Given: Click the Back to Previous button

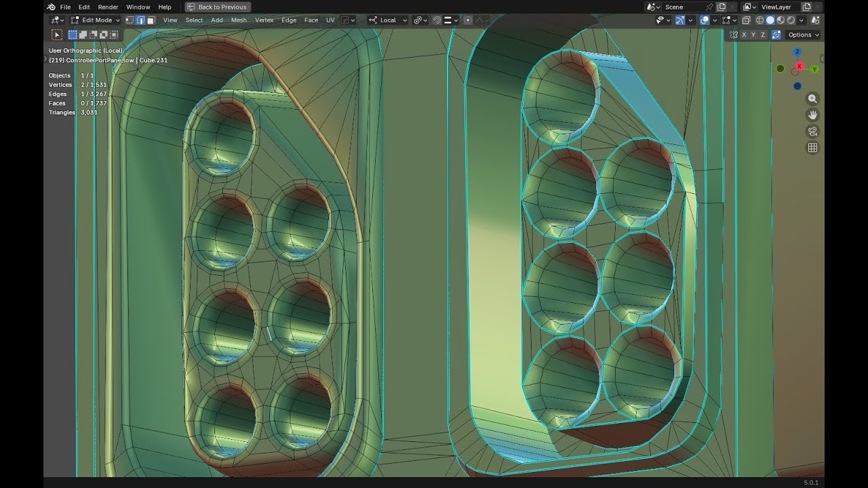Looking at the screenshot, I should click(217, 7).
